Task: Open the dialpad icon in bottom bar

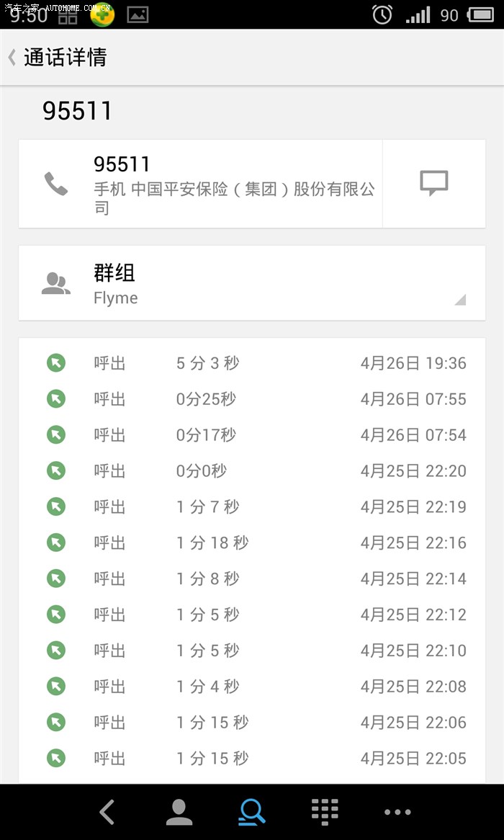Action: click(325, 811)
